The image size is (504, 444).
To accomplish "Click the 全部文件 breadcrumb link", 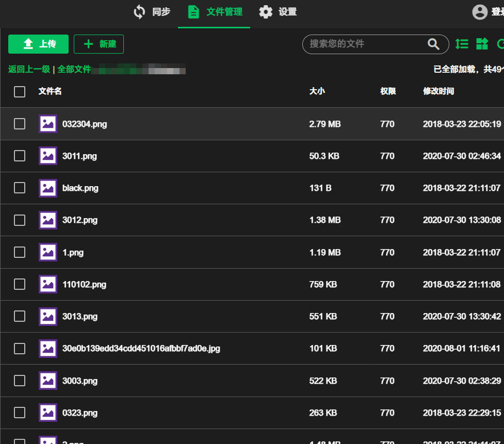I will point(74,69).
